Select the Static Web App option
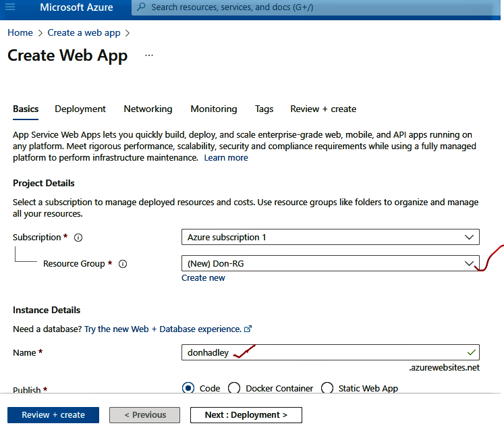 pos(327,388)
